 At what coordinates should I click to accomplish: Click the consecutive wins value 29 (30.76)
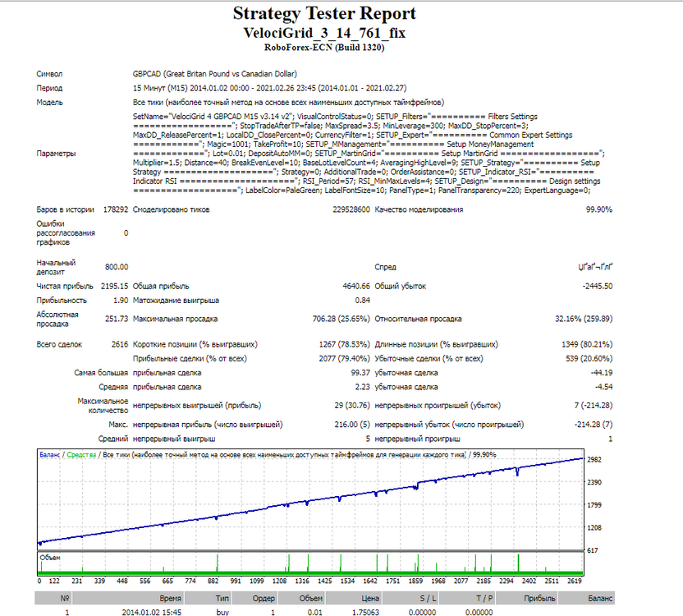point(352,406)
